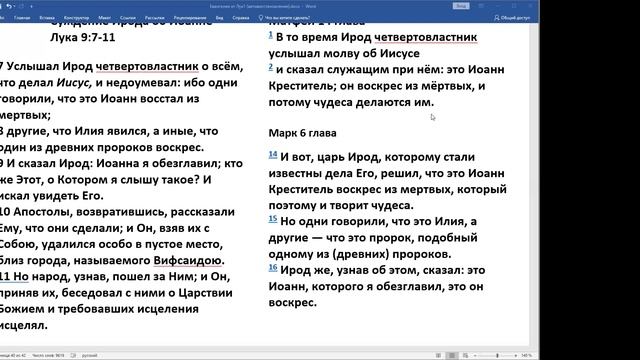640x360 pixels.
Task: Click underlined word 'Вифсаидою' in Luke text
Action: [x=188, y=260]
